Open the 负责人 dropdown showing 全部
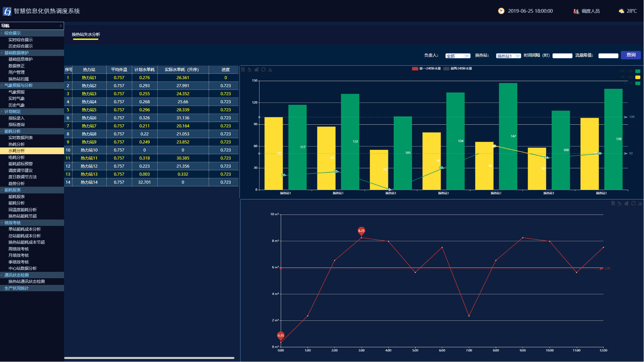This screenshot has width=644, height=362. 458,56
